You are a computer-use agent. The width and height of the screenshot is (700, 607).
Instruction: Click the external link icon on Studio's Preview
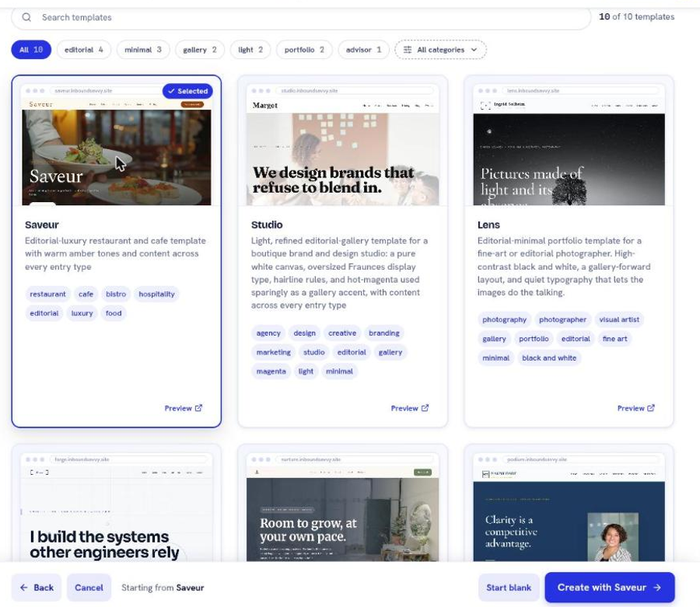tap(425, 407)
